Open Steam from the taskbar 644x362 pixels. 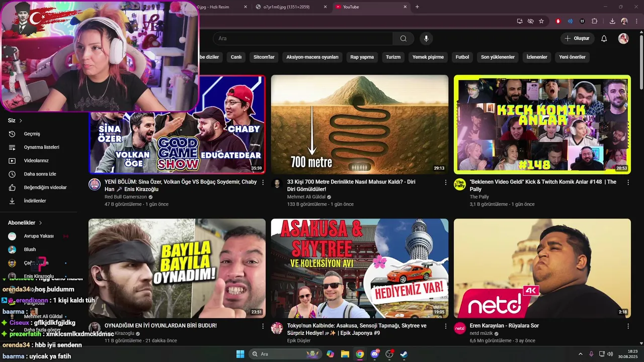pos(404,354)
